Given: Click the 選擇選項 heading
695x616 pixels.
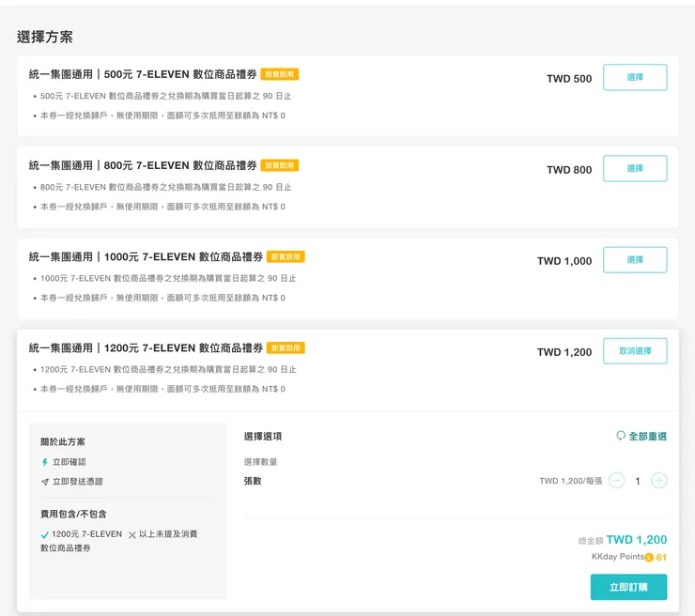Looking at the screenshot, I should (x=263, y=437).
